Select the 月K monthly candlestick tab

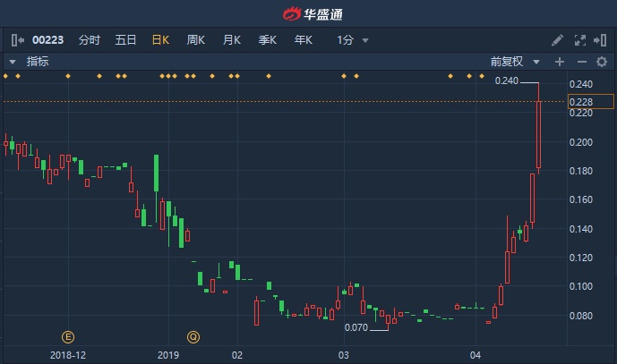pyautogui.click(x=231, y=40)
